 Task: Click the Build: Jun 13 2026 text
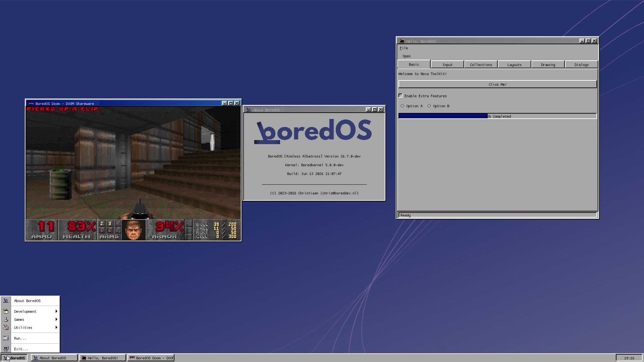[x=314, y=174]
